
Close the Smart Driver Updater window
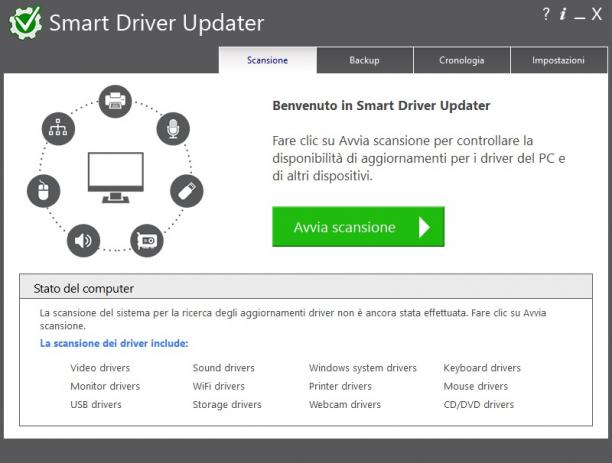click(596, 14)
